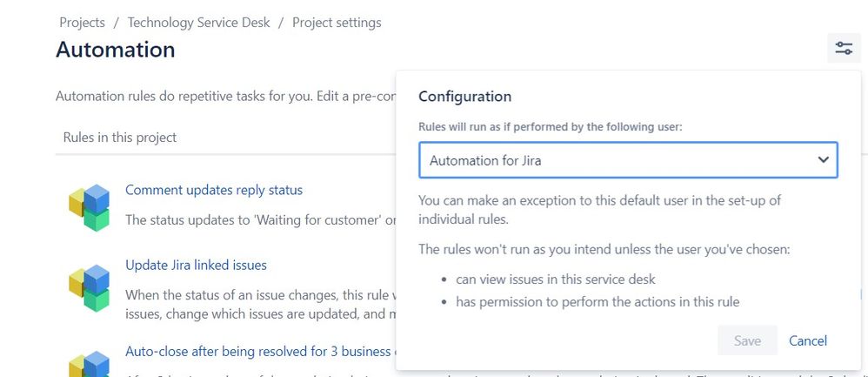Open the Update Jira linked issues rule

196,265
